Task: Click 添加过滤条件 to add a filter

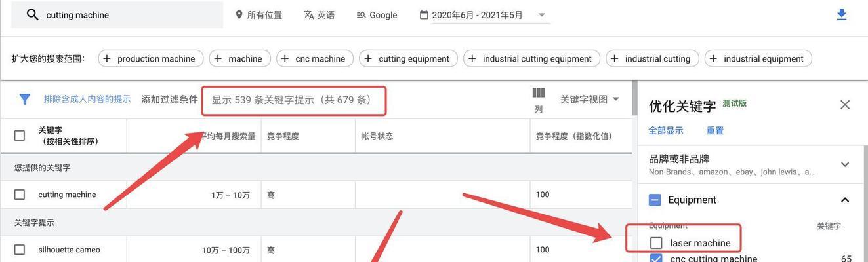Action: tap(169, 100)
